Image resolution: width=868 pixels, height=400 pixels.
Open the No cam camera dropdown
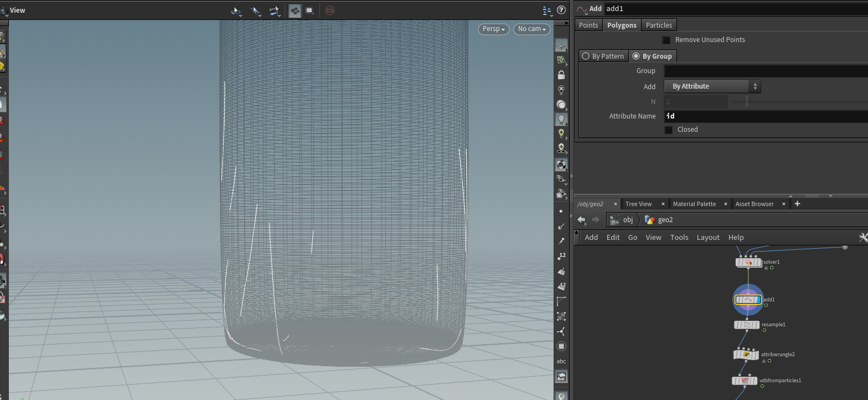(x=531, y=29)
